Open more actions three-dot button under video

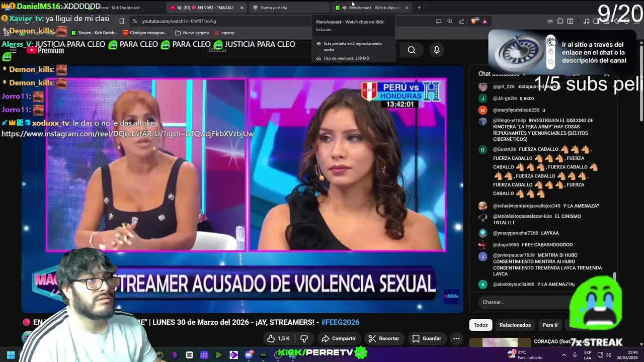click(x=456, y=338)
